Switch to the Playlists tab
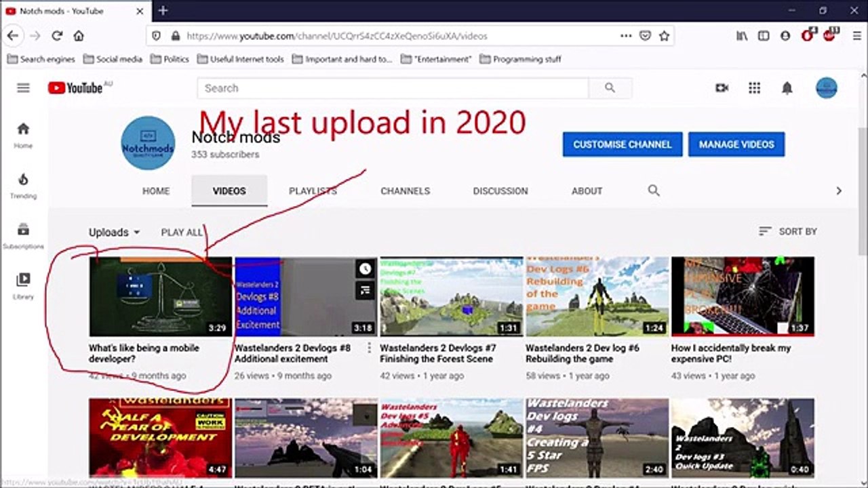Viewport: 868px width, 488px height. 313,191
